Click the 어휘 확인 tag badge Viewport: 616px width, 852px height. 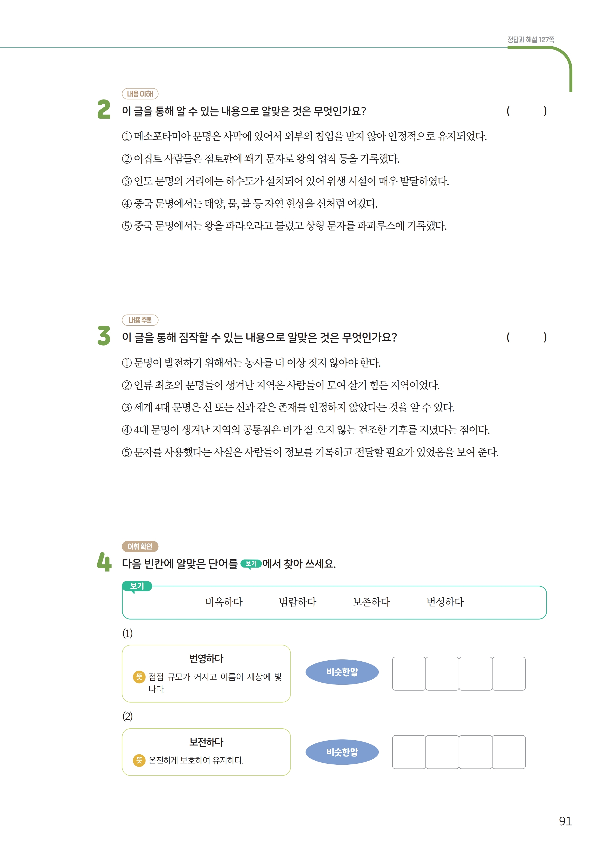140,546
